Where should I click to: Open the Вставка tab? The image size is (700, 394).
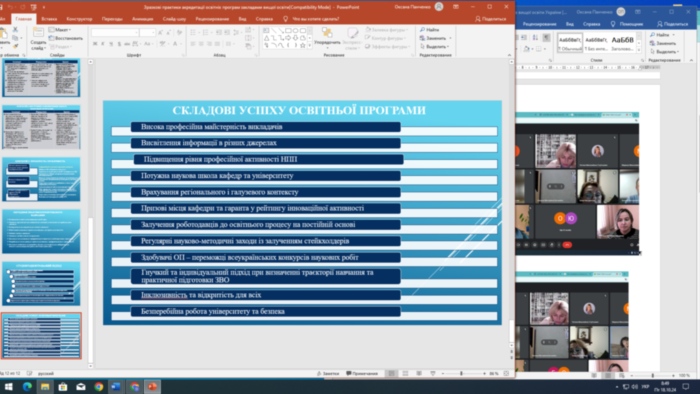click(x=49, y=19)
